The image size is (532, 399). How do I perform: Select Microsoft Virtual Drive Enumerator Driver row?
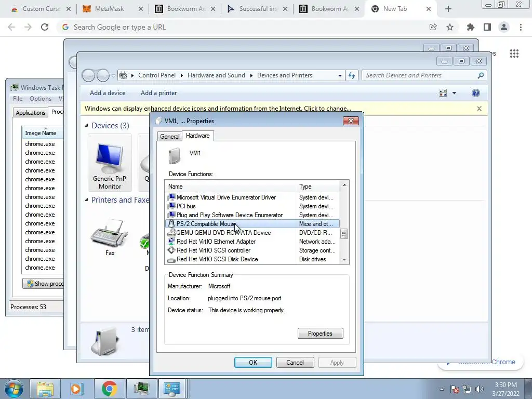coord(252,197)
